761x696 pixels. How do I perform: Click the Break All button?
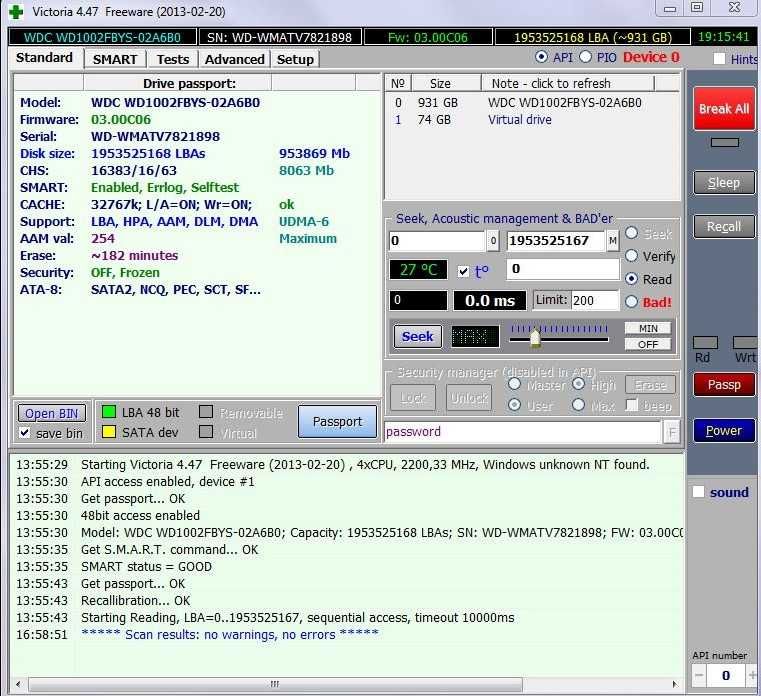(x=724, y=109)
